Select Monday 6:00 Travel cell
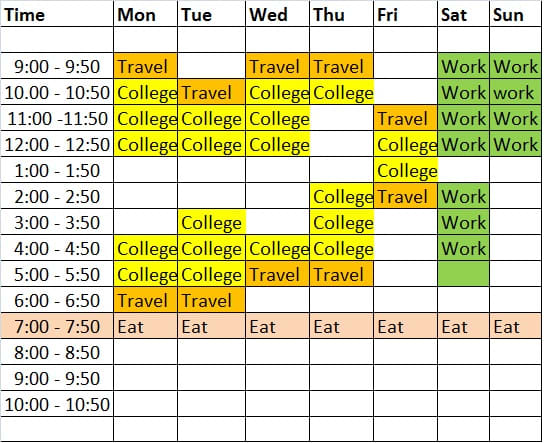Image resolution: width=545 pixels, height=443 pixels. tap(145, 300)
